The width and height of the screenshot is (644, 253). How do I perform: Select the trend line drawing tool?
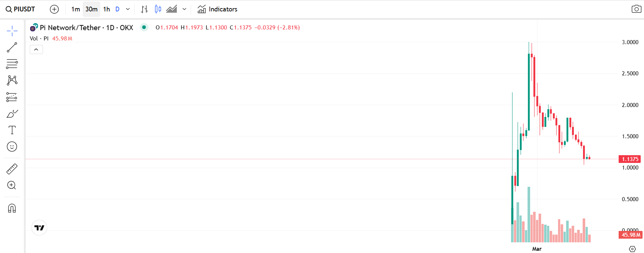tap(12, 47)
